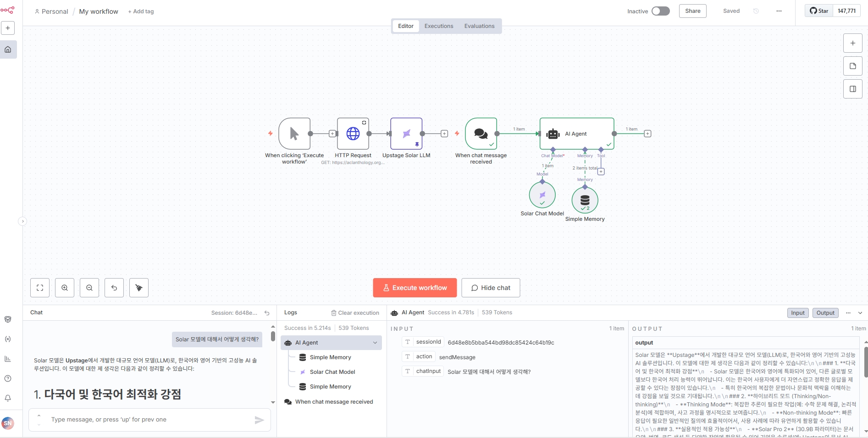868x438 pixels.
Task: Click the add node plus button on canvas
Action: 853,43
